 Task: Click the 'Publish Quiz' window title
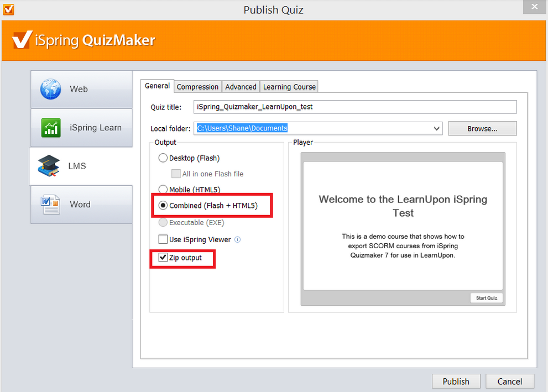274,10
